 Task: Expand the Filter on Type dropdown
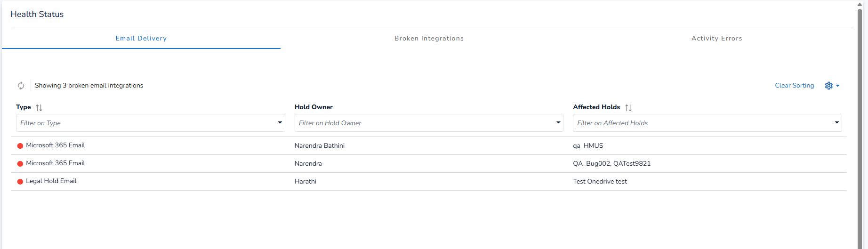280,123
